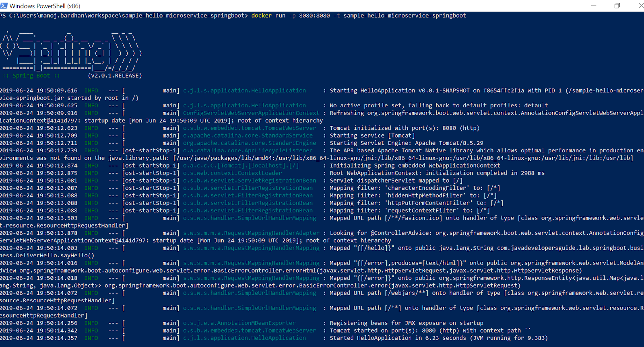Screen dimensions: 644x347
Task: Click the 'o.a.catalina.core.AprLifecycleListener' logger name
Action: point(248,151)
